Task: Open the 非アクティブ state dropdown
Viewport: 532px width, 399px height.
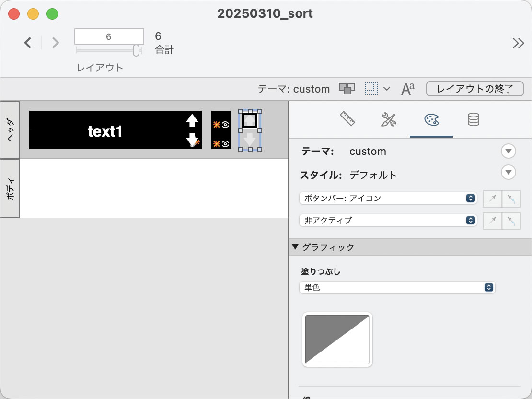Action: point(388,221)
